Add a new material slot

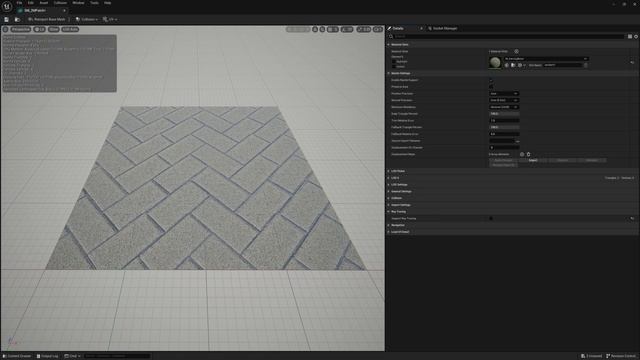[516, 51]
